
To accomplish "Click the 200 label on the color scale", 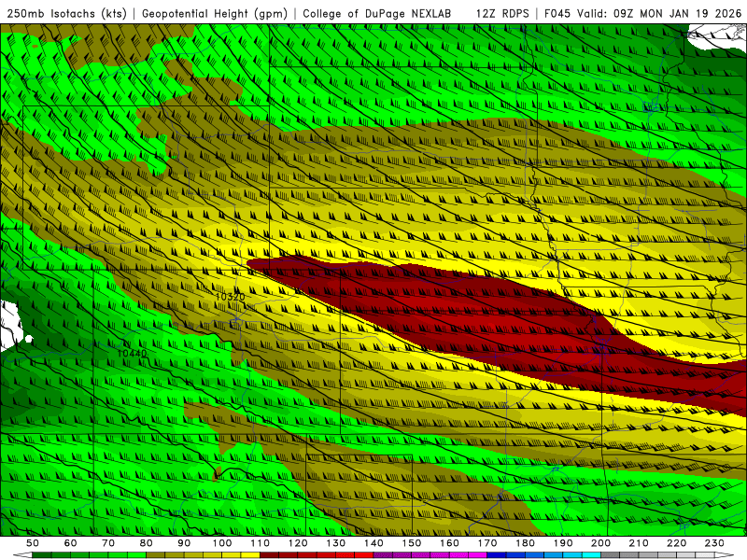I will [x=600, y=543].
